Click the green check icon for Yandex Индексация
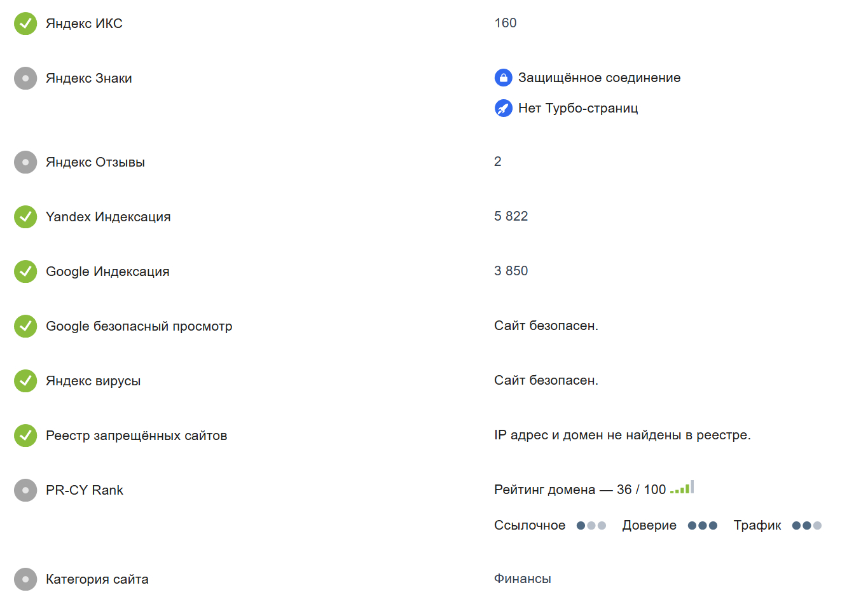 25,217
